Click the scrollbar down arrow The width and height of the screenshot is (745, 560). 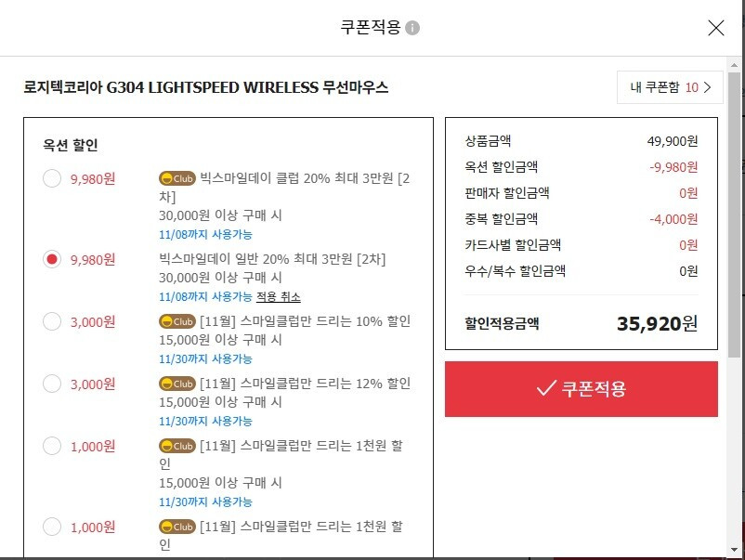point(735,550)
